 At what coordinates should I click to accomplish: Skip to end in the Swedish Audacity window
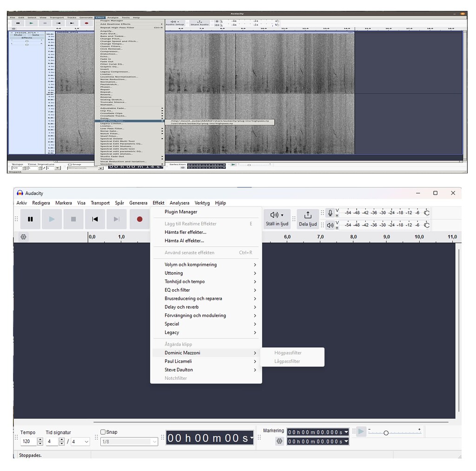coord(117,219)
